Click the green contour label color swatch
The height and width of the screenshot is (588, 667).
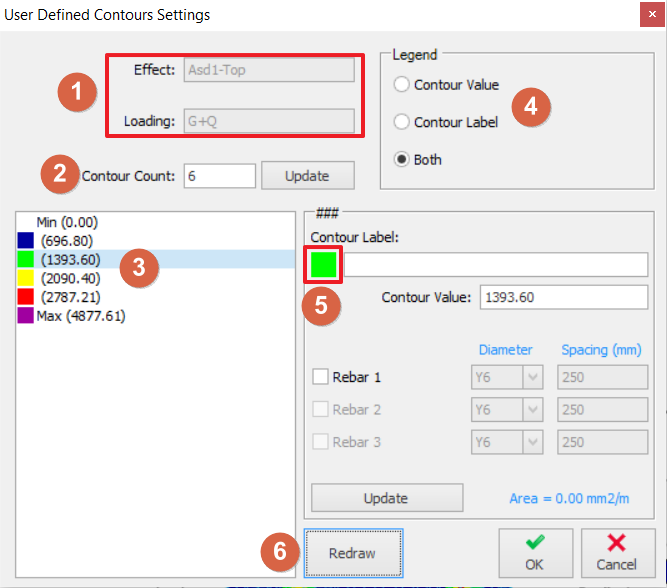tap(323, 265)
